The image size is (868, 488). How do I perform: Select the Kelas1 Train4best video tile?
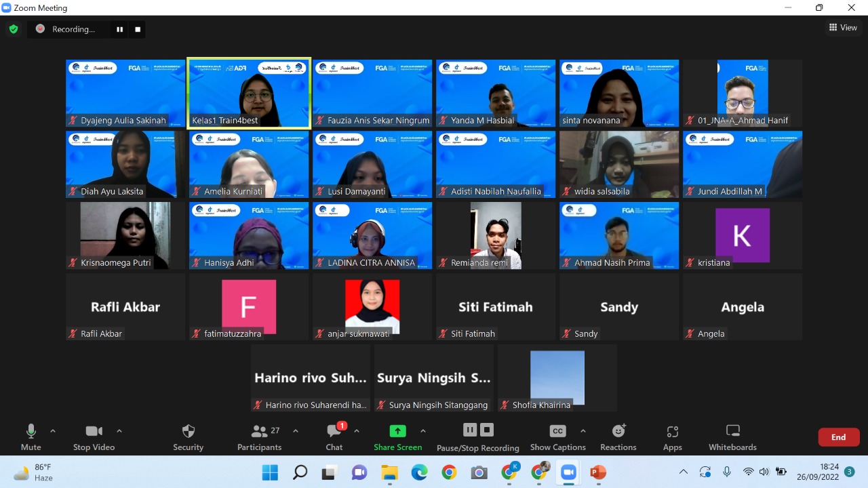[248, 93]
